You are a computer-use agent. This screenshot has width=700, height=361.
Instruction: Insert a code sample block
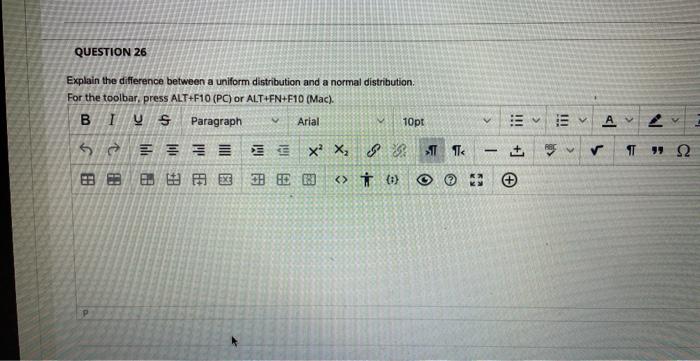(393, 180)
